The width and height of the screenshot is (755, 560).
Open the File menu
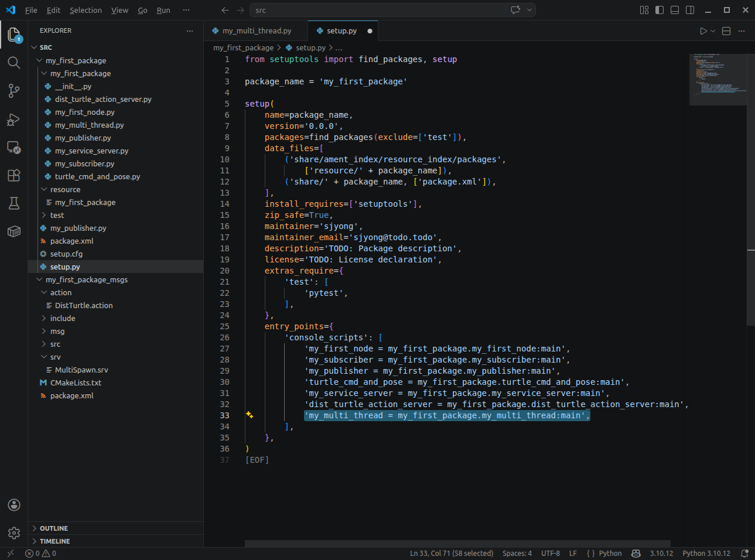point(31,10)
